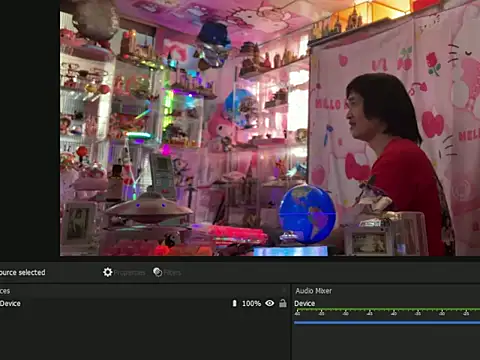Click the video preview canvas
This screenshot has height=360, width=480.
pyautogui.click(x=270, y=128)
